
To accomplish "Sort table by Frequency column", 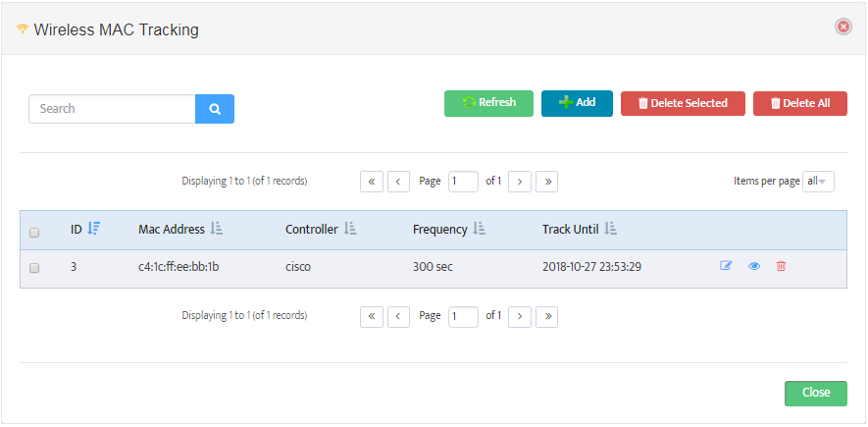I will point(480,229).
